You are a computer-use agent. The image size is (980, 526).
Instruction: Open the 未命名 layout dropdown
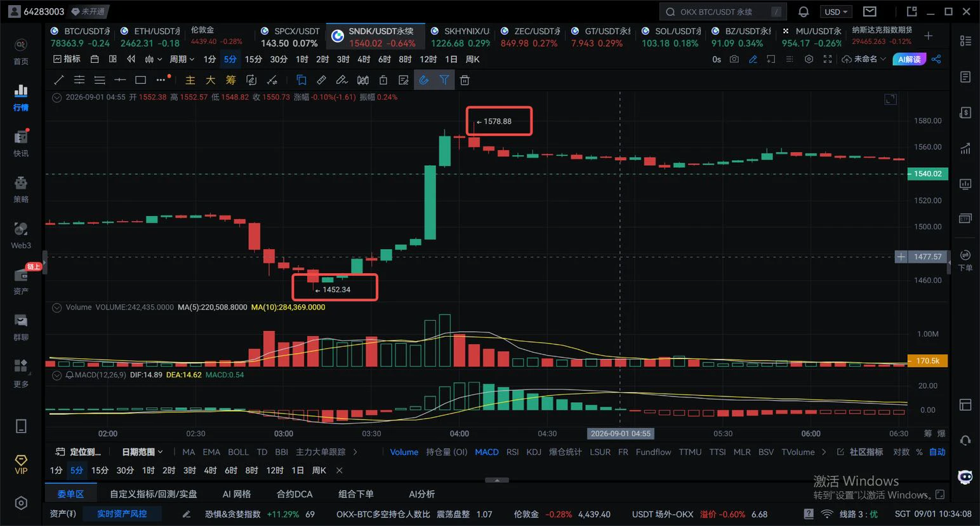(x=864, y=59)
